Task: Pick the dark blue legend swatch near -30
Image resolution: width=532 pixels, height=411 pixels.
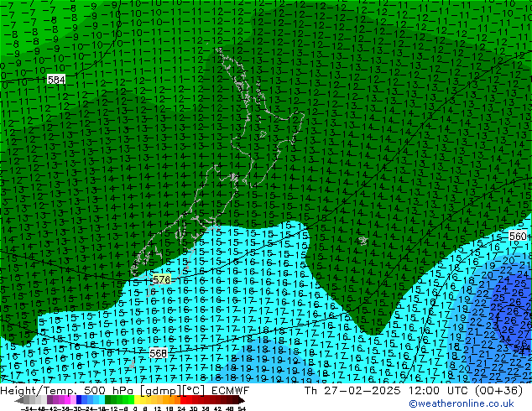Action: [x=79, y=399]
